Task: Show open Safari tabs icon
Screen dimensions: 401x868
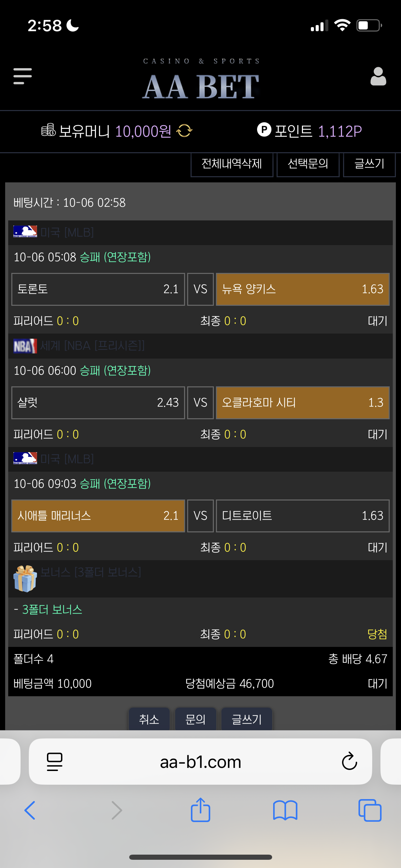Action: (x=370, y=810)
